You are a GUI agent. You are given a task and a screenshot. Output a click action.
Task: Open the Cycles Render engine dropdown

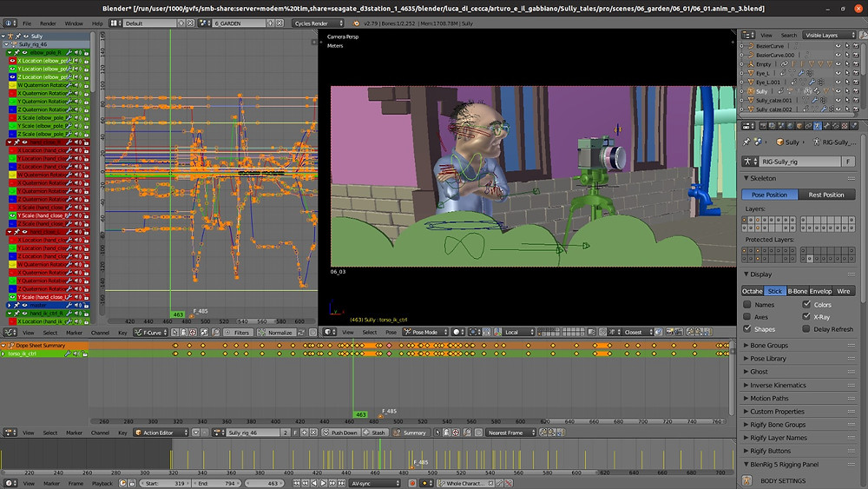(x=319, y=23)
